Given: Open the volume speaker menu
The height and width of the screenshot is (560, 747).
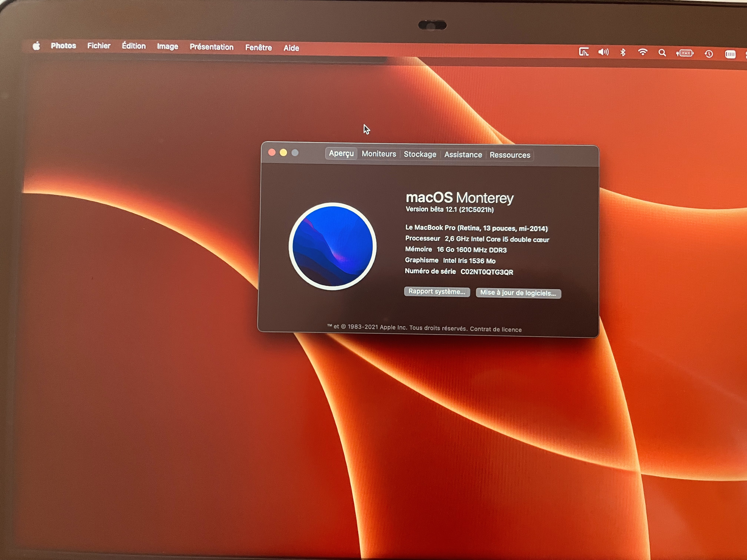Looking at the screenshot, I should coord(603,52).
